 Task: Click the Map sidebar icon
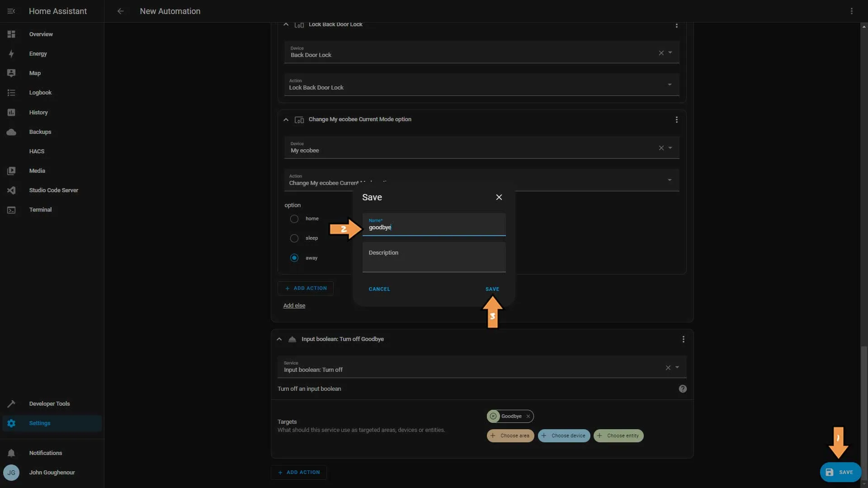[x=11, y=73]
